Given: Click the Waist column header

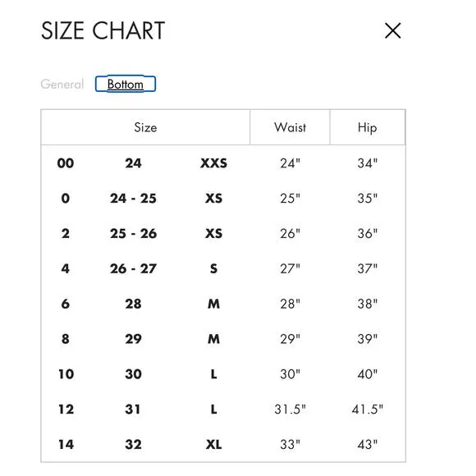Looking at the screenshot, I should point(290,127).
